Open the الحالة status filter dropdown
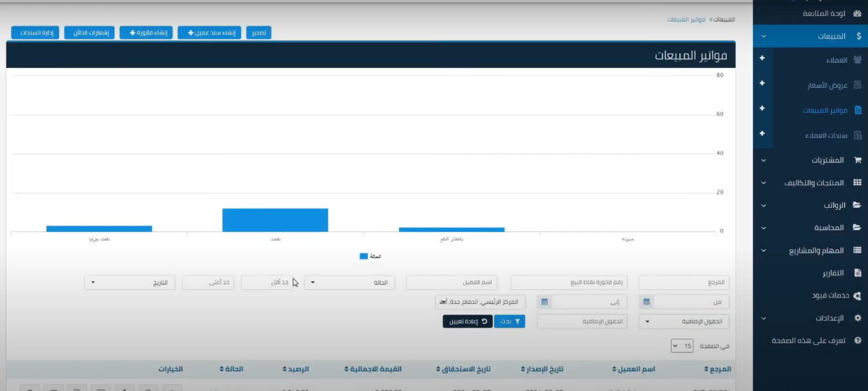 [349, 283]
